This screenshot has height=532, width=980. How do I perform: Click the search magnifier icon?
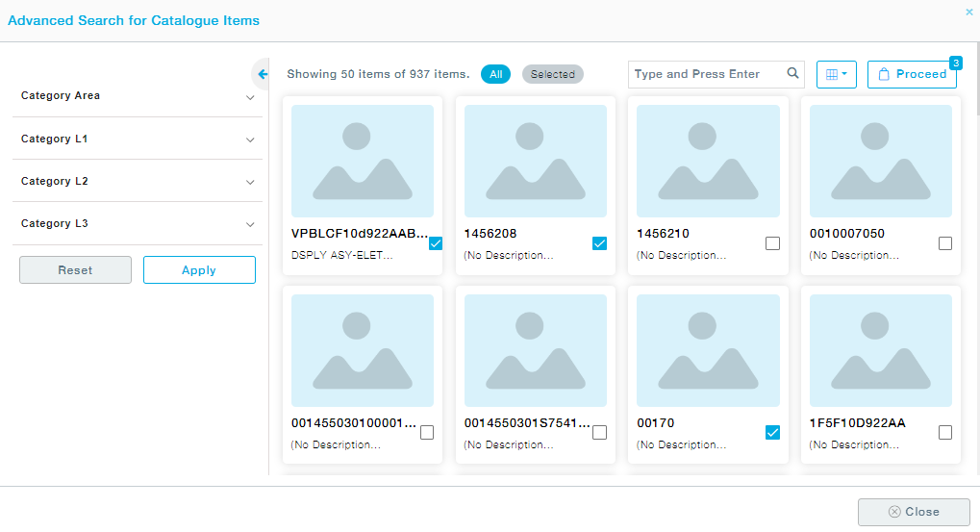[x=792, y=74]
